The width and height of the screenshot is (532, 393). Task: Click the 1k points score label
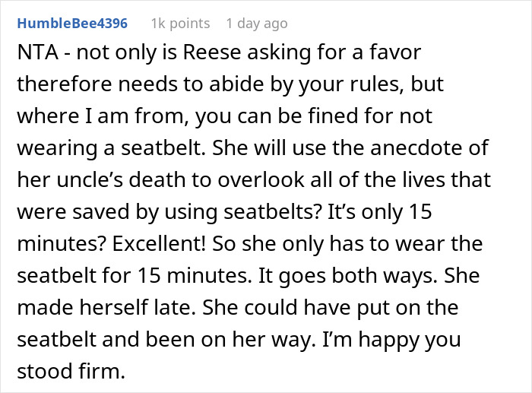coord(181,24)
